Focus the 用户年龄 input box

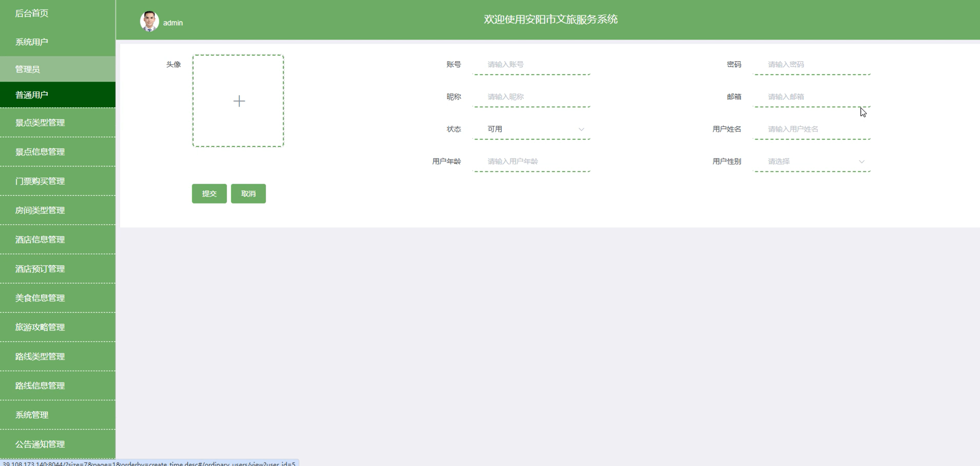coord(531,162)
